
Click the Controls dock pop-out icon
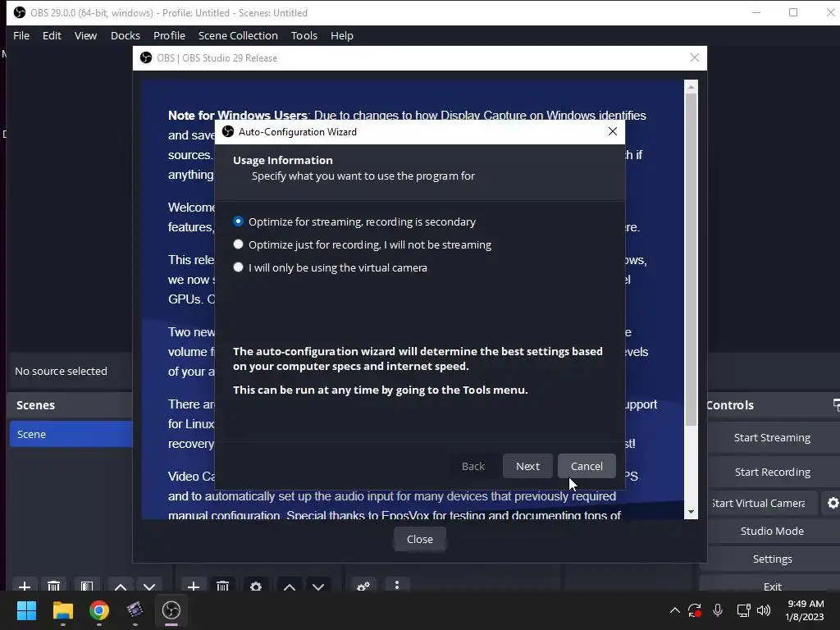(836, 404)
